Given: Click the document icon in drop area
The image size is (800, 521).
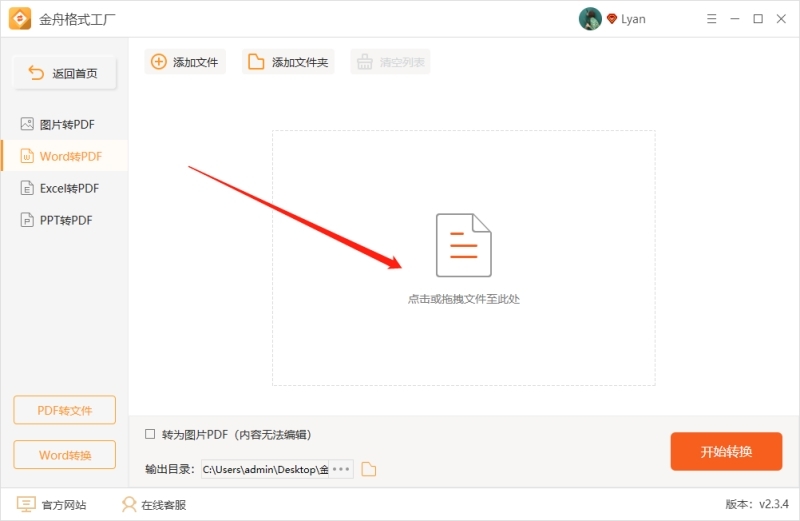Looking at the screenshot, I should tap(463, 245).
